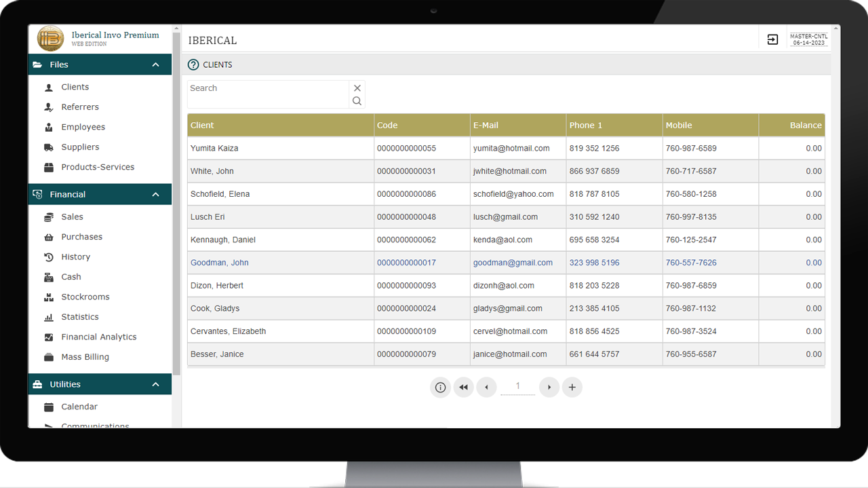Sort by the Balance column header
The image size is (868, 488).
coord(805,126)
